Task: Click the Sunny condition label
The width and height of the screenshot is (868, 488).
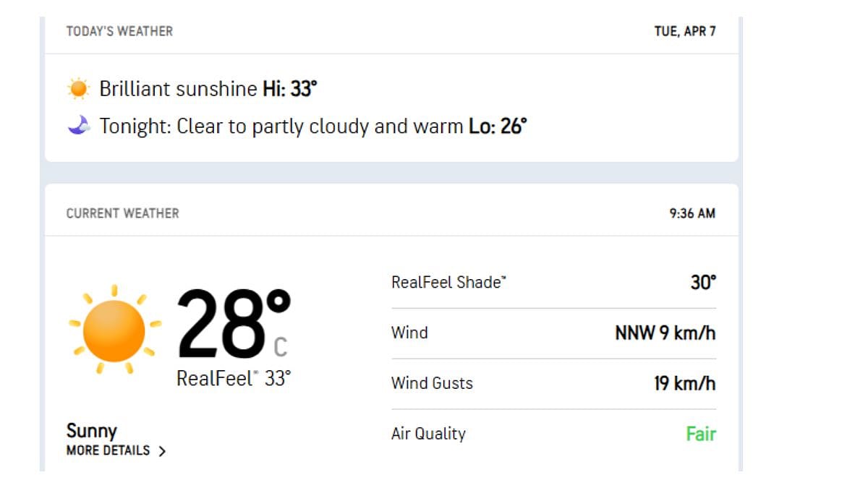Action: pyautogui.click(x=91, y=431)
